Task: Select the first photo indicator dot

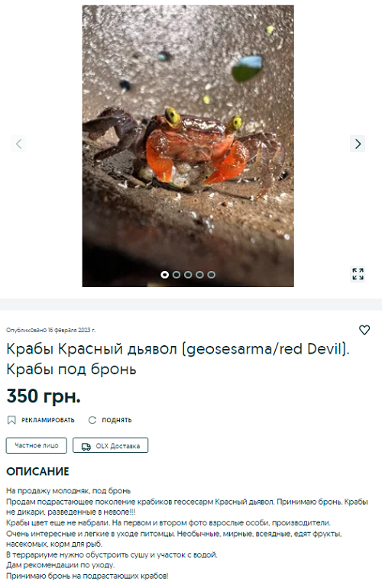Action: coord(164,274)
